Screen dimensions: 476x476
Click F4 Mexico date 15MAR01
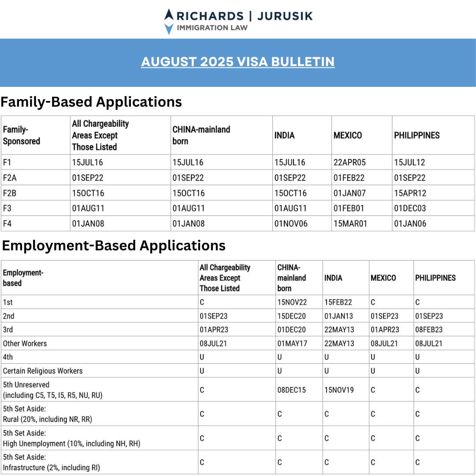350,224
